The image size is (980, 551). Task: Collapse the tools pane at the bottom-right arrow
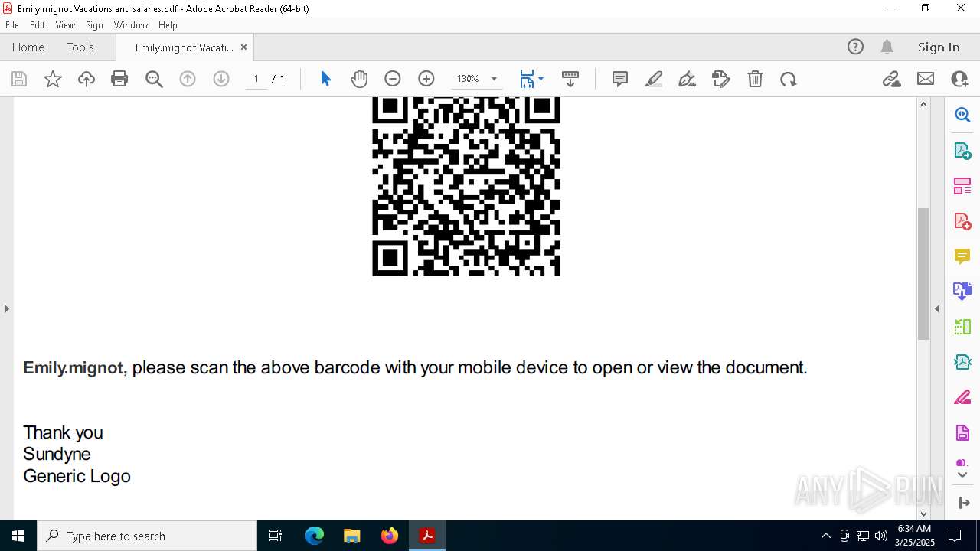click(964, 503)
